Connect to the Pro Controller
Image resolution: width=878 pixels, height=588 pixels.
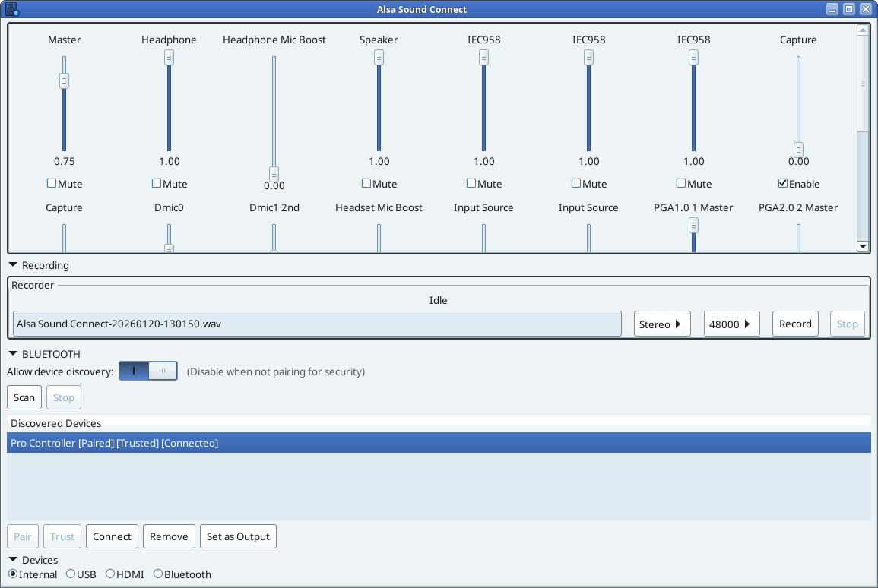[112, 536]
